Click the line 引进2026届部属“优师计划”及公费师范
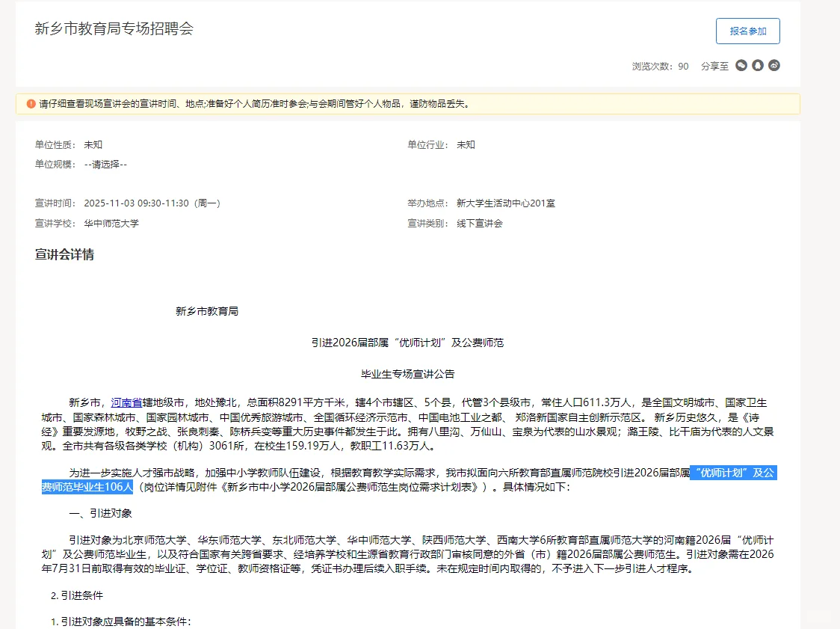840x629 pixels. pos(408,343)
